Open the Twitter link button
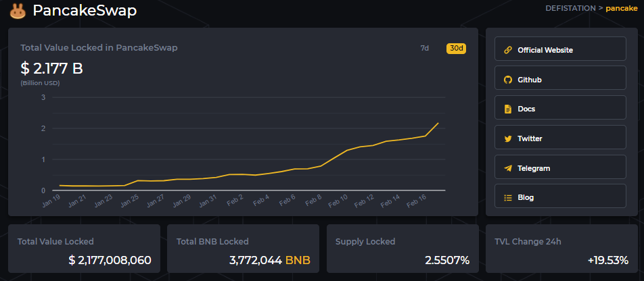 point(560,137)
